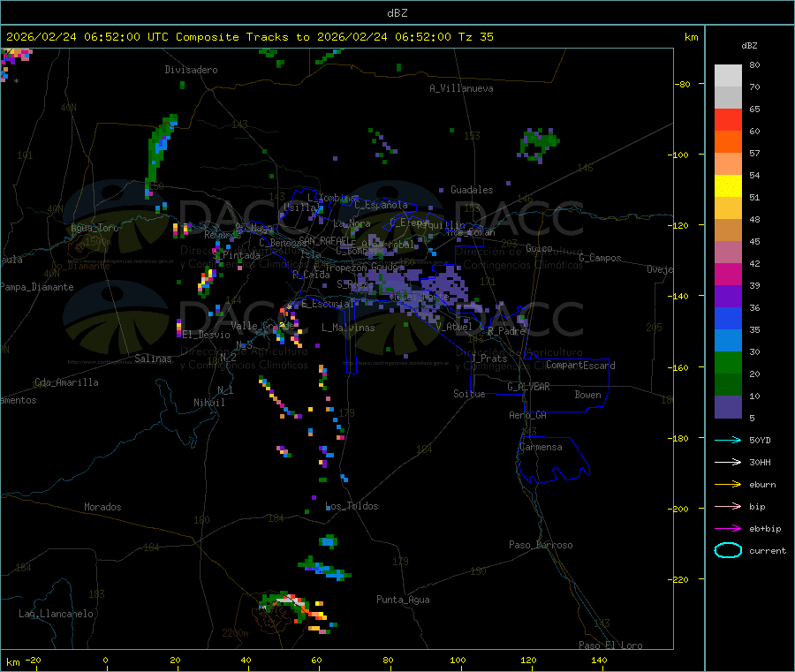
Task: Click the dBZ title at top
Action: click(397, 13)
